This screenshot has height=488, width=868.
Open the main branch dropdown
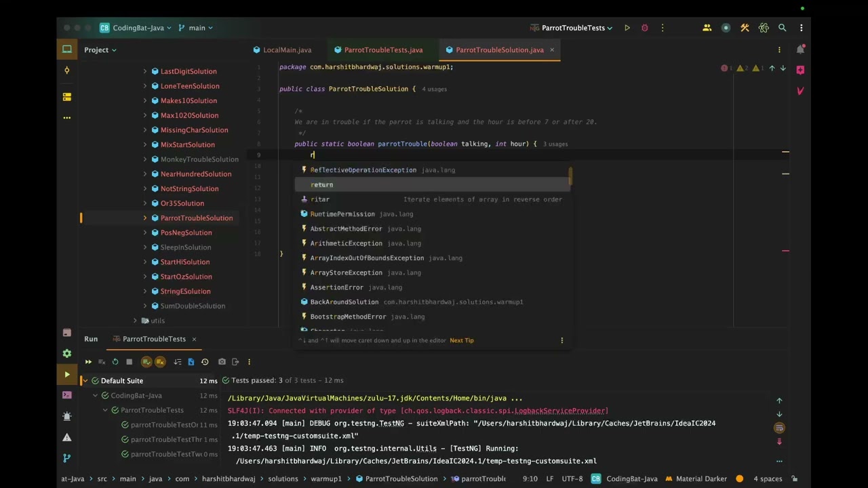click(195, 28)
